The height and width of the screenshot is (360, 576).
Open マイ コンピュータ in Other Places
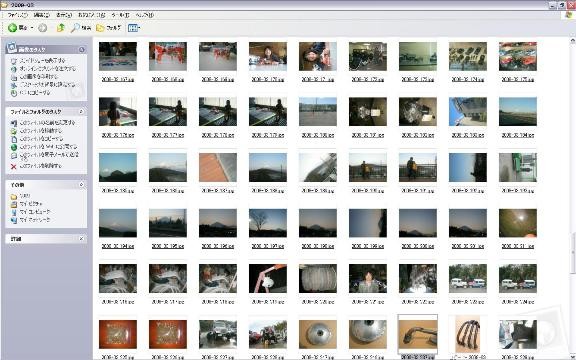[x=35, y=212]
